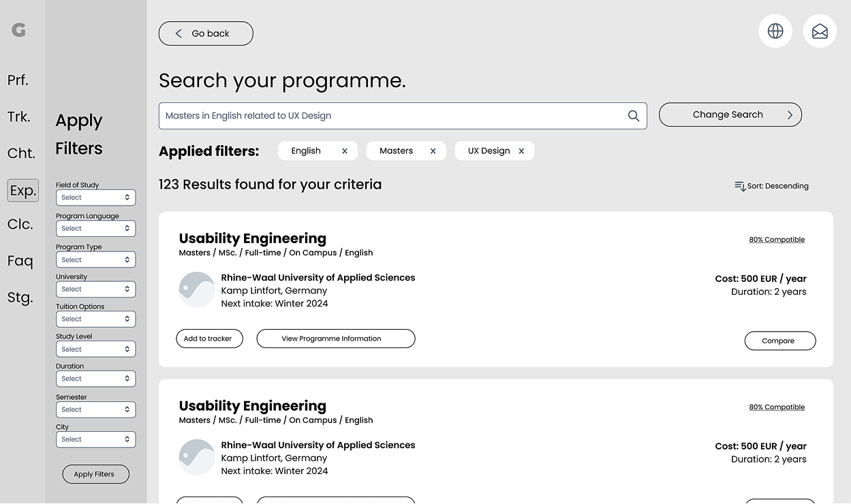
Task: Select Exp. in sidebar
Action: [x=23, y=191]
